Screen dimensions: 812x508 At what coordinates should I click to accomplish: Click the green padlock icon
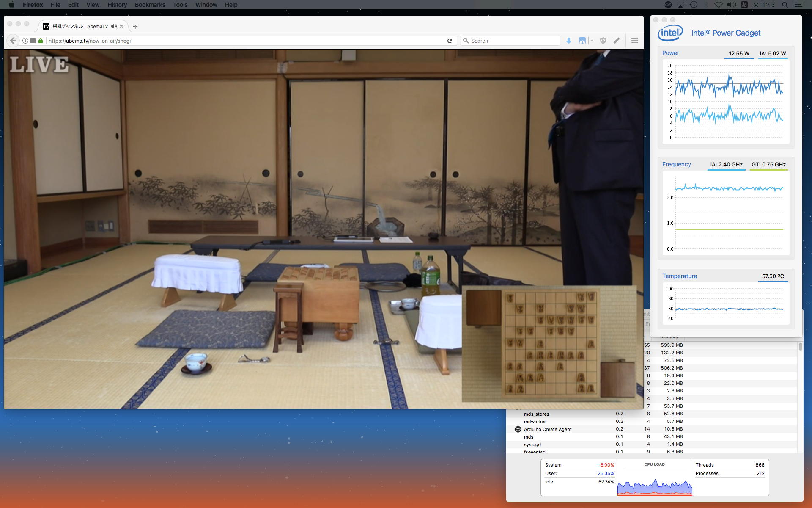click(x=41, y=41)
